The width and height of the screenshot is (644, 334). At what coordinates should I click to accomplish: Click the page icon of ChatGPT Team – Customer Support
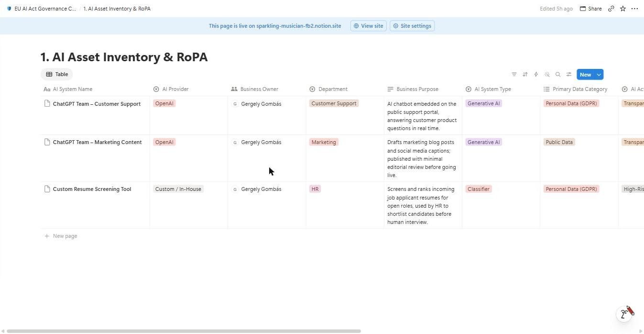(x=47, y=103)
